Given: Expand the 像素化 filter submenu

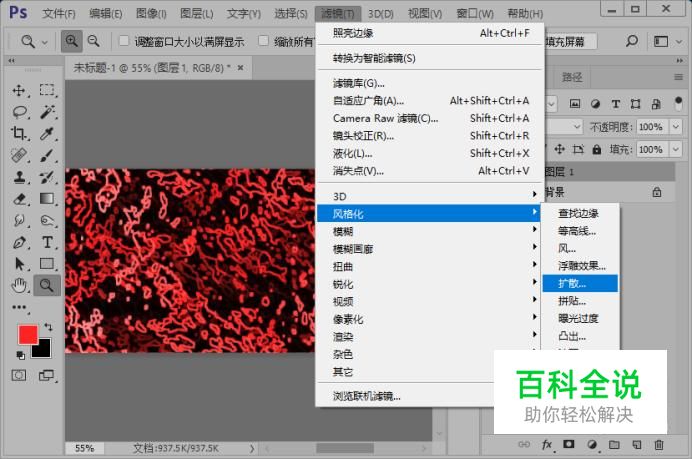Looking at the screenshot, I should (x=430, y=319).
